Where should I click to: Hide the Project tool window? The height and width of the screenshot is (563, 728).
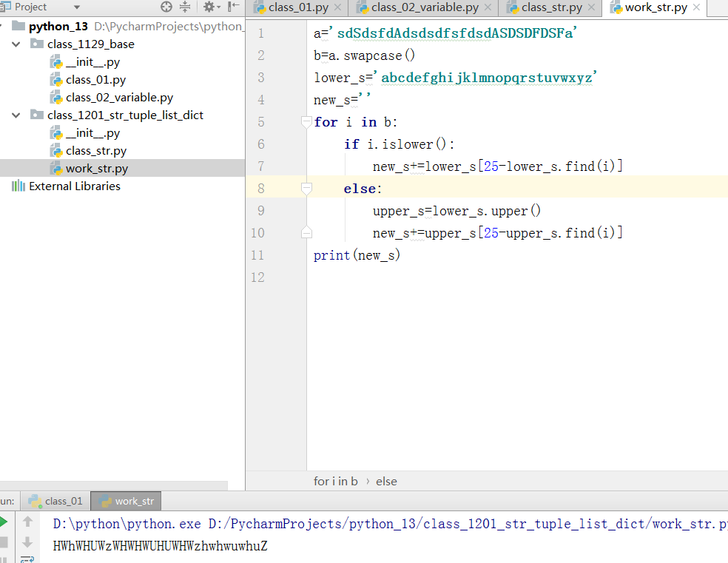pyautogui.click(x=234, y=7)
